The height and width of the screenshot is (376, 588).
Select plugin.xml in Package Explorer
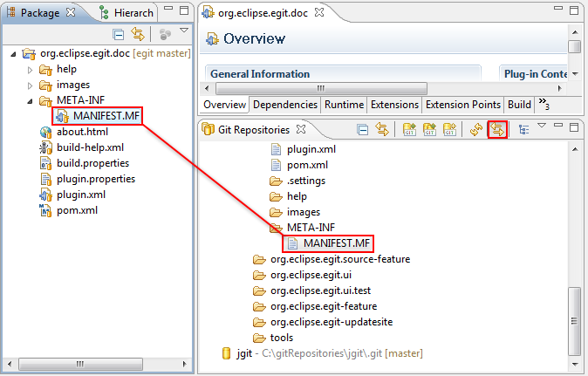click(x=81, y=195)
